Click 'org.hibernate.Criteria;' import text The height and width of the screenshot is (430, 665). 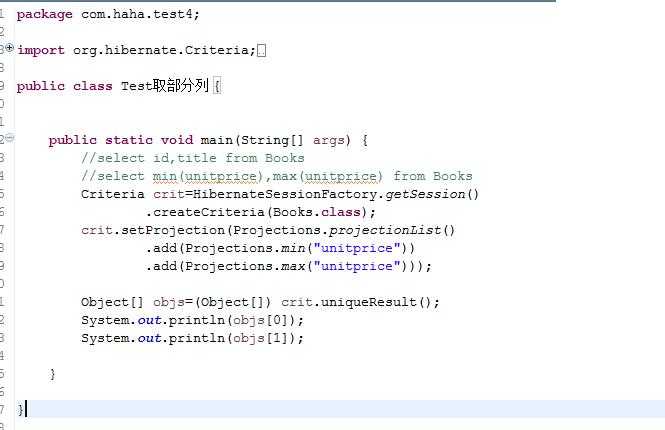click(164, 50)
